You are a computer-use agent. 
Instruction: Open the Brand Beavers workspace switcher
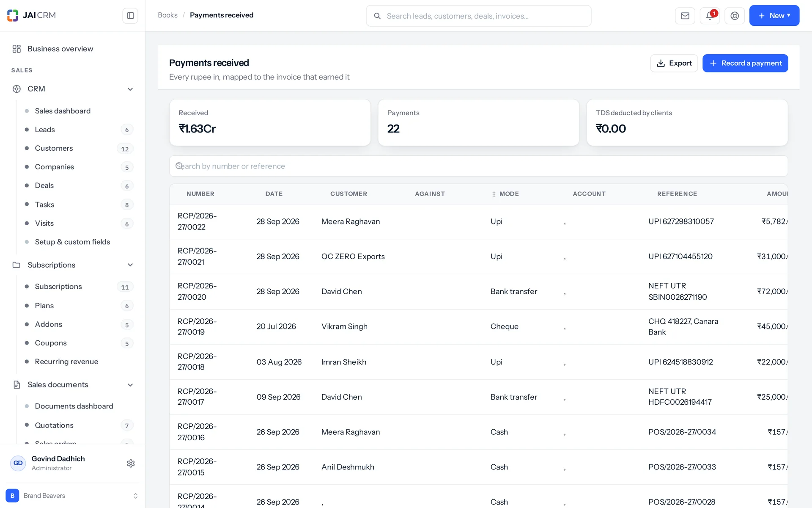click(72, 496)
